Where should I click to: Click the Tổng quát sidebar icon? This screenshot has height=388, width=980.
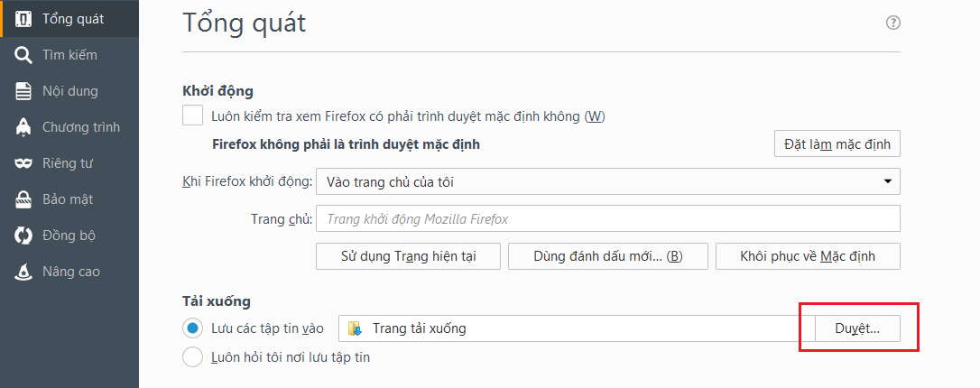[x=24, y=19]
